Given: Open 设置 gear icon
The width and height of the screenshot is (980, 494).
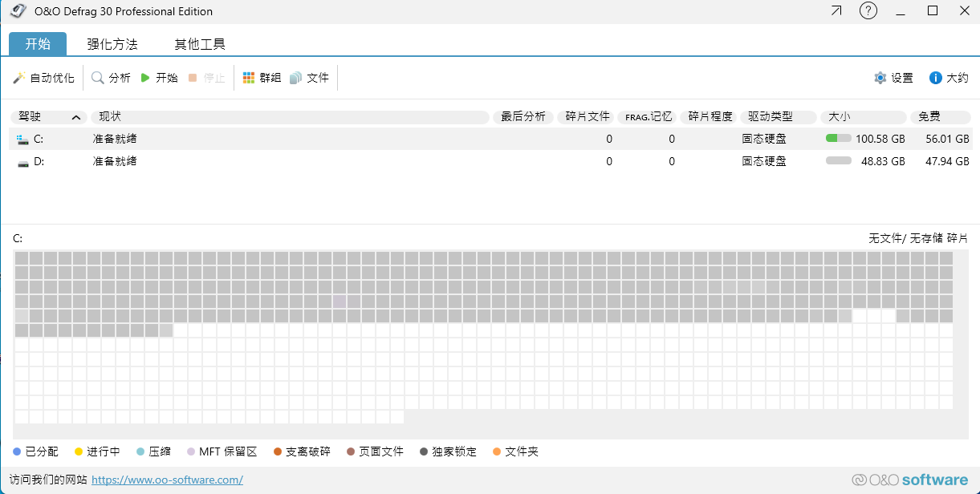Looking at the screenshot, I should pos(880,78).
